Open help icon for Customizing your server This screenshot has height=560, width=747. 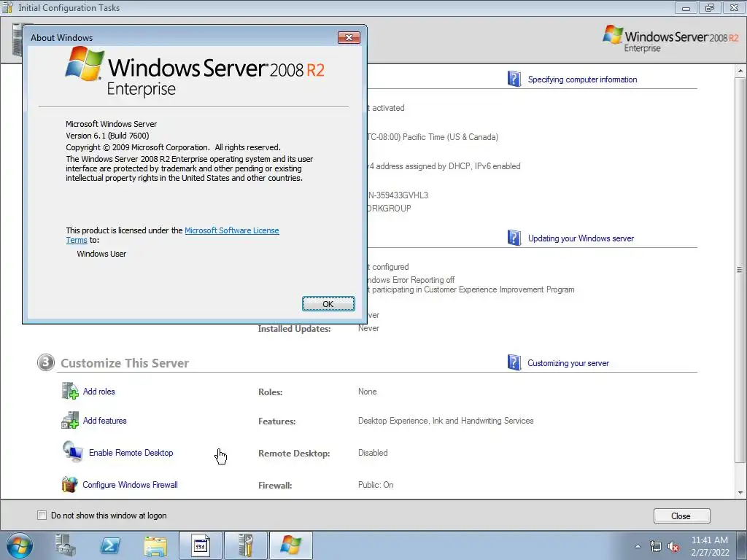pyautogui.click(x=514, y=362)
